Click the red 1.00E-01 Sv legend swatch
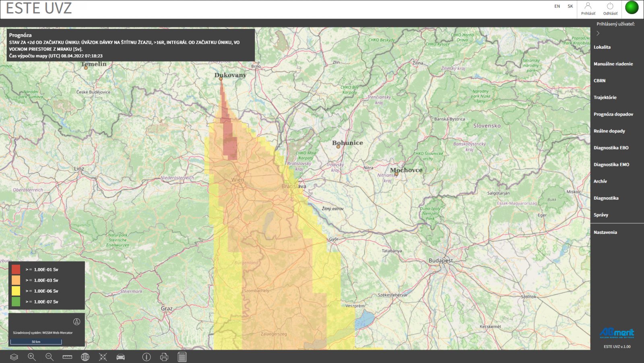 click(x=16, y=269)
